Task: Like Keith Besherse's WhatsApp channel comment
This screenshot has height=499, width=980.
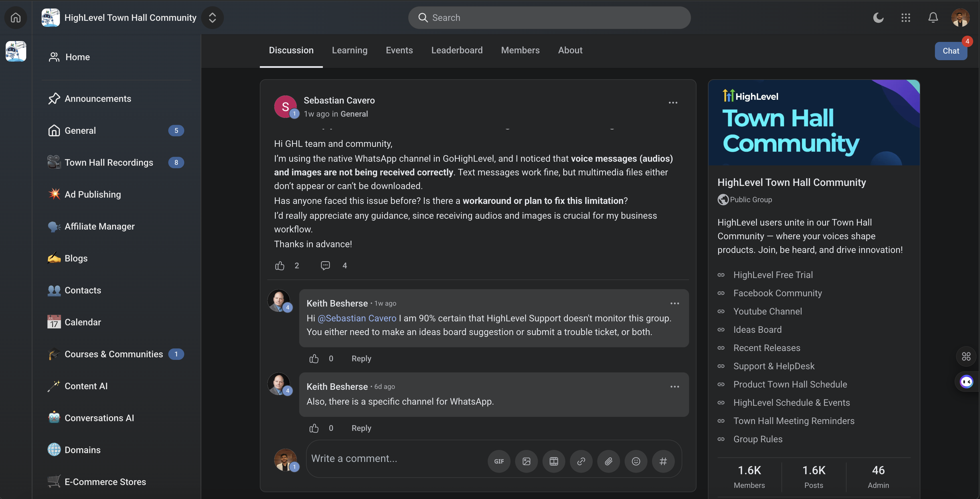Action: pos(314,428)
